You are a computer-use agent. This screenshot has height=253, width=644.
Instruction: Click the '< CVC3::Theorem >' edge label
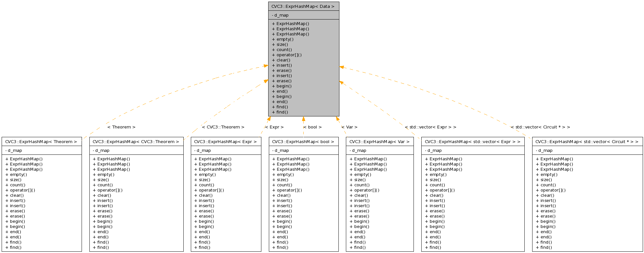(x=223, y=127)
